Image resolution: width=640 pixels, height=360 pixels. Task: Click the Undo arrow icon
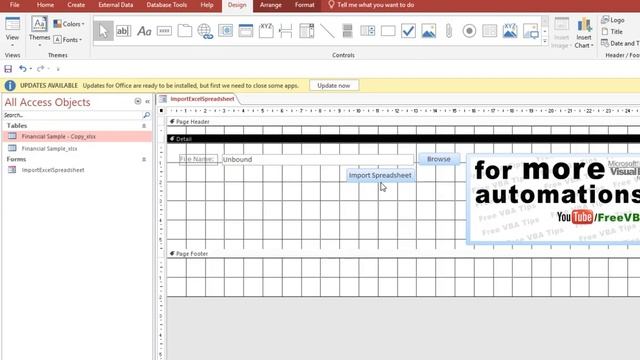(x=23, y=69)
